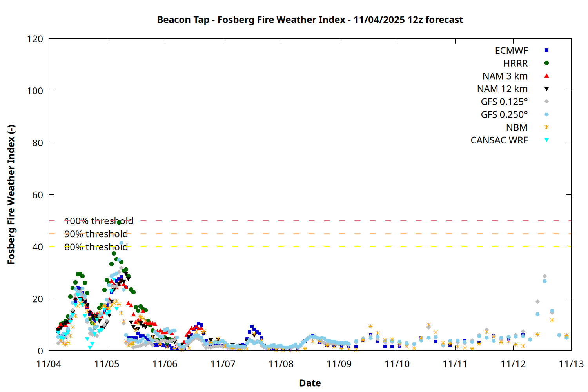Select the 11/08 date tick label
Viewport: 588px width, 392px height.
[x=281, y=364]
